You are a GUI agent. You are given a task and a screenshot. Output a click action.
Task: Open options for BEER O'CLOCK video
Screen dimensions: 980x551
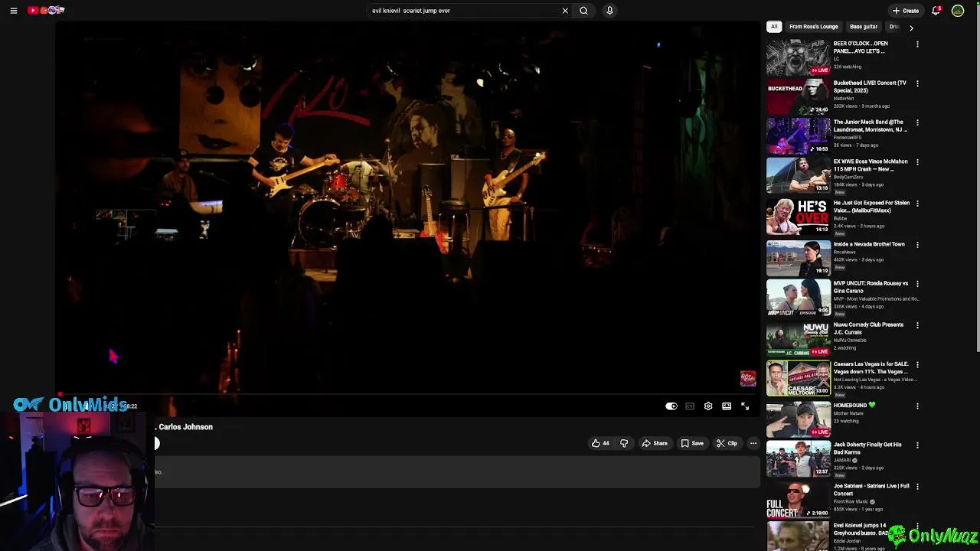point(917,44)
